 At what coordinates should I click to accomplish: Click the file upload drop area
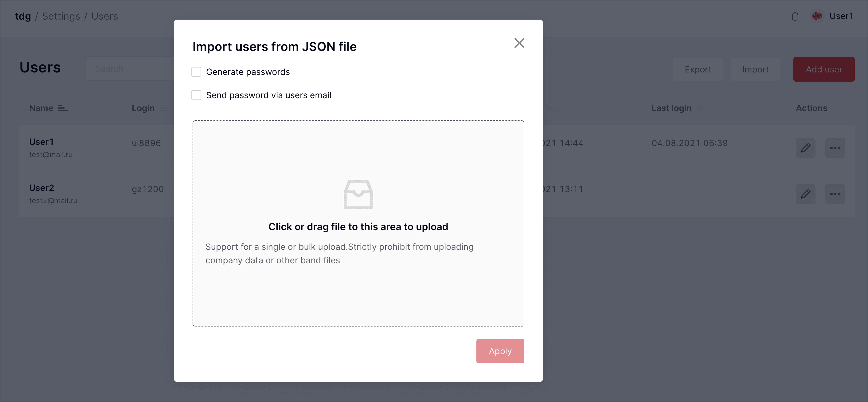[x=358, y=223]
